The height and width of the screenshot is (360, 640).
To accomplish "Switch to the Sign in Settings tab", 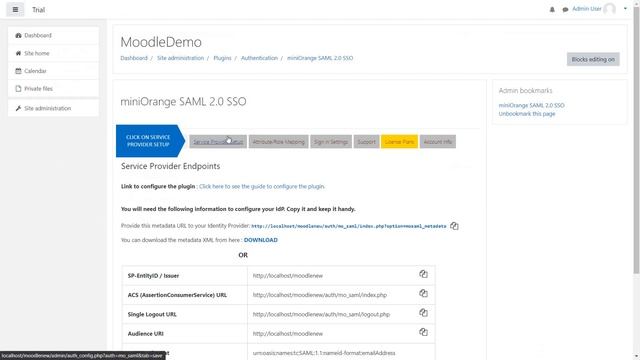I will pos(331,142).
